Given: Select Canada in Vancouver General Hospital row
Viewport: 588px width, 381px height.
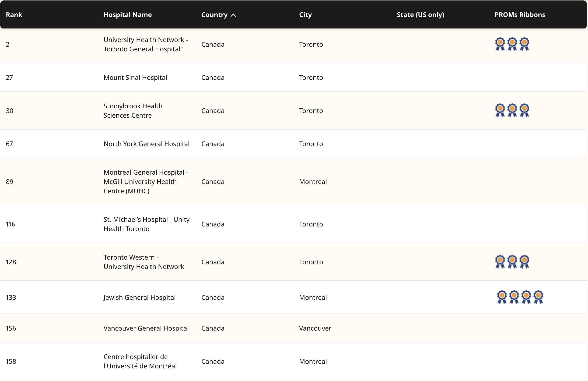Looking at the screenshot, I should 213,328.
